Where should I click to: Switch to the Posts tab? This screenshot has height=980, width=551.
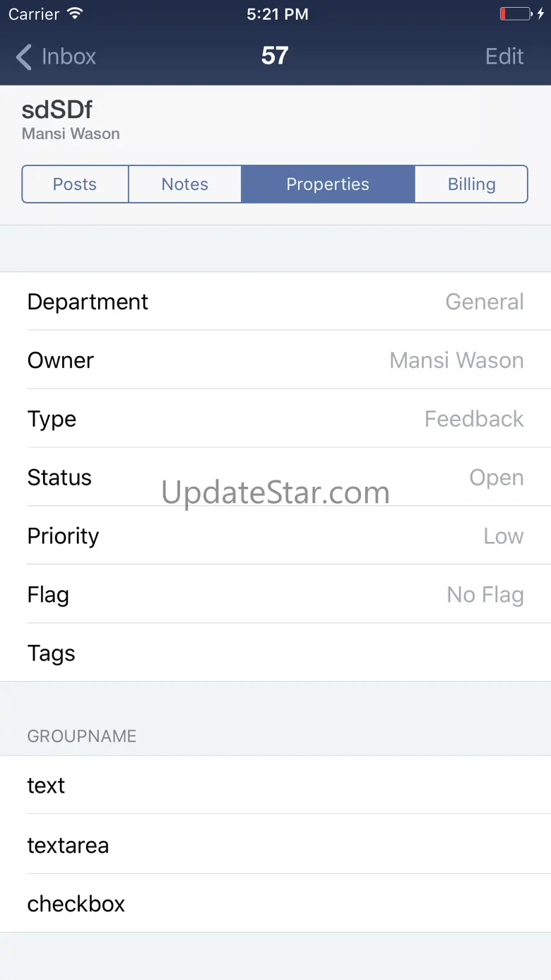pos(75,184)
